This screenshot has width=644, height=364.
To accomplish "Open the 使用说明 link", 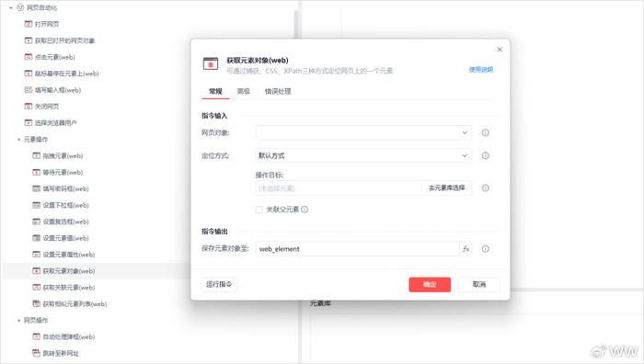I will (x=481, y=70).
